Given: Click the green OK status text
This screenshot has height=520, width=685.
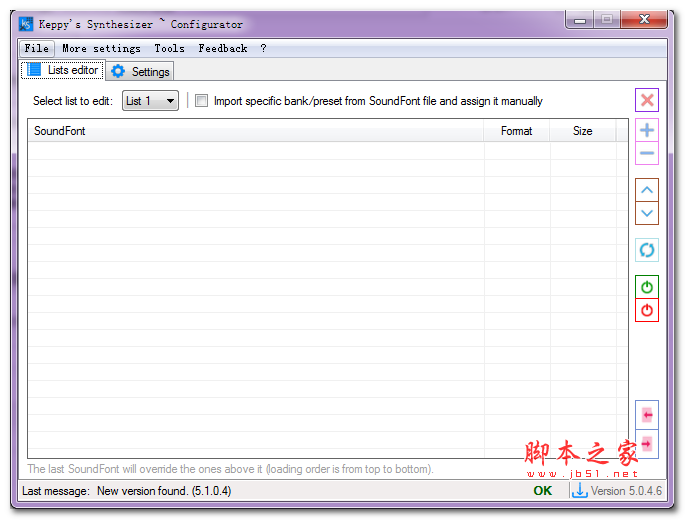Looking at the screenshot, I should click(543, 491).
